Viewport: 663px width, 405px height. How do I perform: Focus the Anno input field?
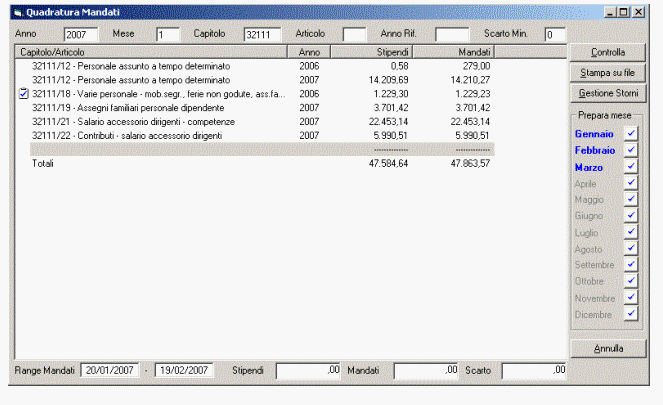81,34
